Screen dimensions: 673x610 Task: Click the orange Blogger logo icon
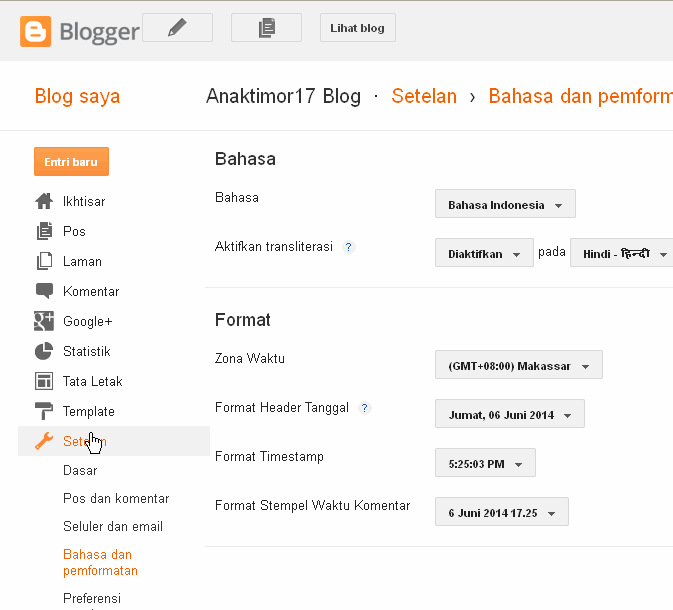coord(36,31)
